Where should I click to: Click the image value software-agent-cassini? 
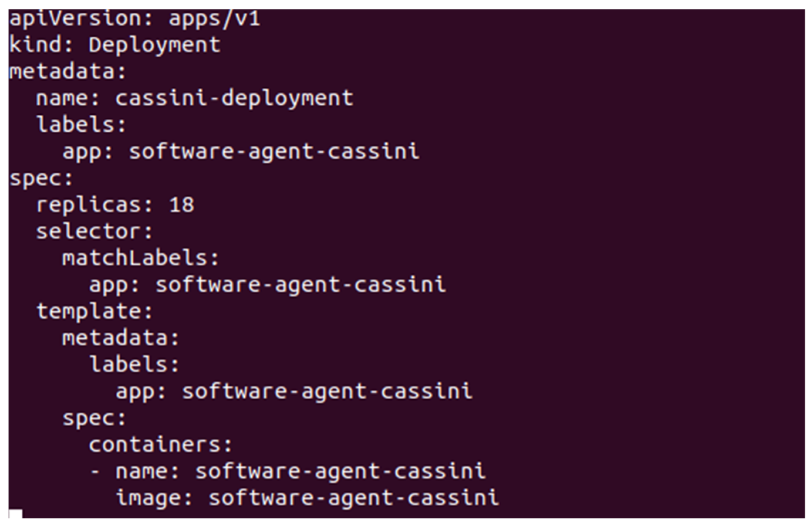pyautogui.click(x=354, y=498)
